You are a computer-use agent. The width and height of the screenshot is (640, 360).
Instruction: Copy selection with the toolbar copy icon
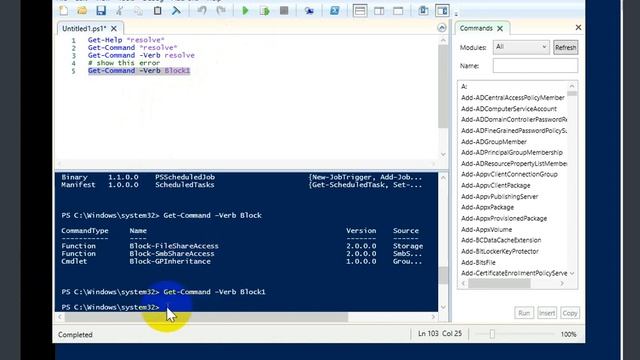point(138,10)
